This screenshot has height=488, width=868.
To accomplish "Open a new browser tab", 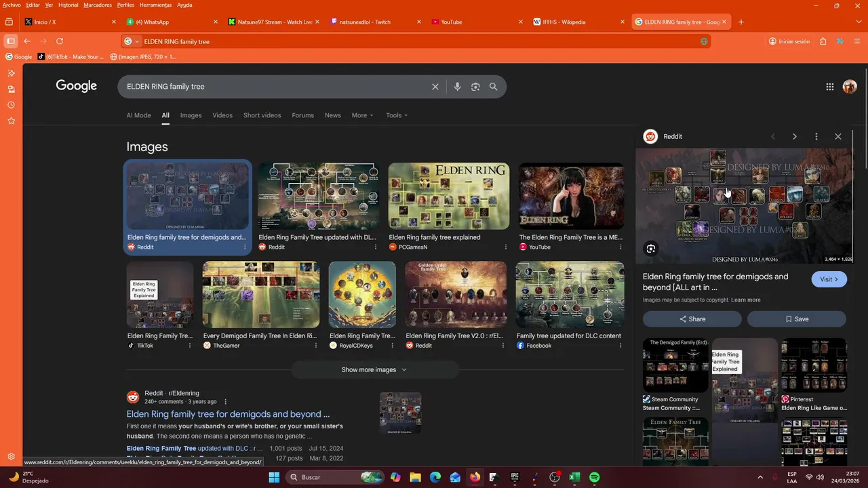I will pyautogui.click(x=741, y=22).
